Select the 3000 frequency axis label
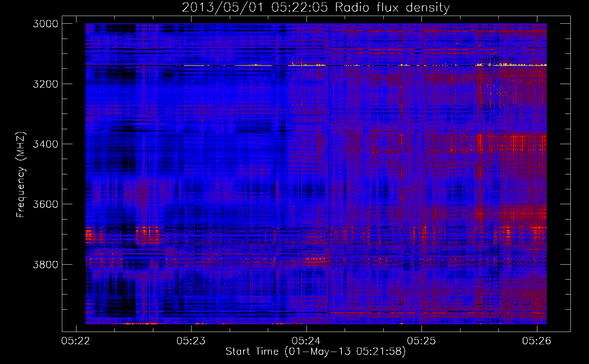This screenshot has width=589, height=364. tap(46, 24)
